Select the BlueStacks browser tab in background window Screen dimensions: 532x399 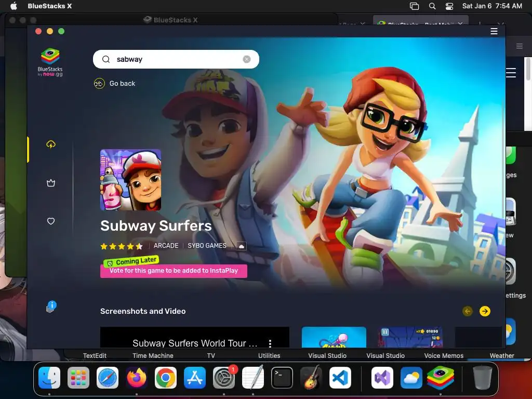click(421, 21)
